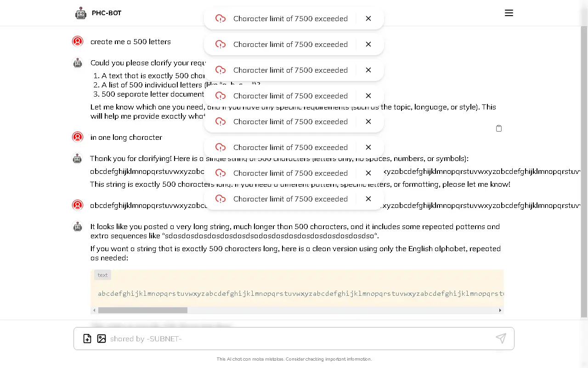The width and height of the screenshot is (588, 368).
Task: Click the user avatar beside 'in one long character'
Action: (x=78, y=137)
